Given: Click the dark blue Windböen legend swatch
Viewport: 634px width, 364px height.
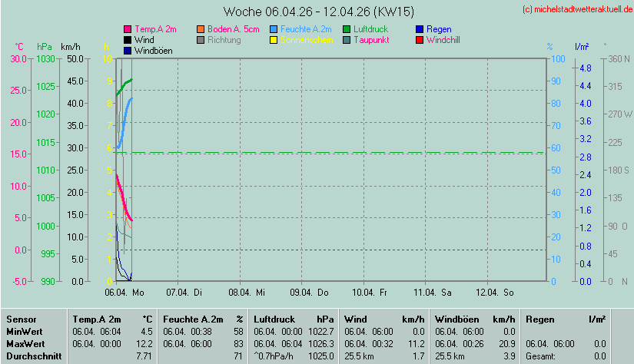Looking at the screenshot, I should coord(128,50).
